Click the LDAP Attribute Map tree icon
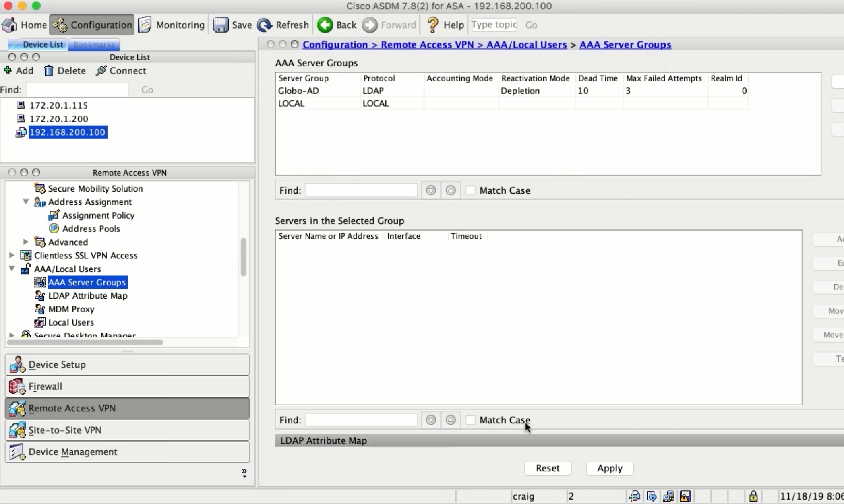Viewport: 844px width, 504px height. click(39, 295)
